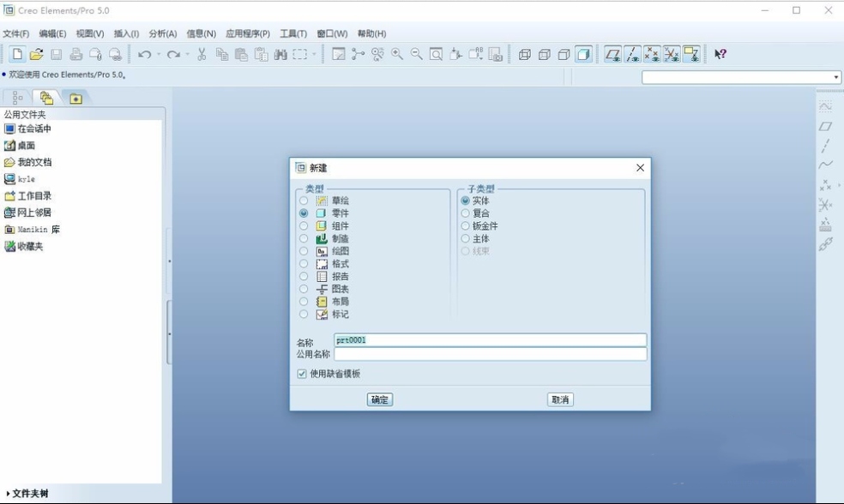Click the datum plane tool in right toolbar
This screenshot has width=844, height=504.
pos(825,127)
